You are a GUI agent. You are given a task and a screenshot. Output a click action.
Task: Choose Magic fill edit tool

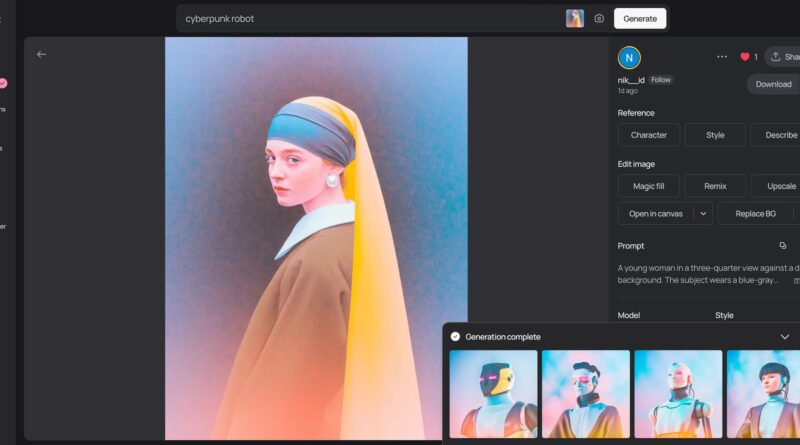tap(648, 186)
